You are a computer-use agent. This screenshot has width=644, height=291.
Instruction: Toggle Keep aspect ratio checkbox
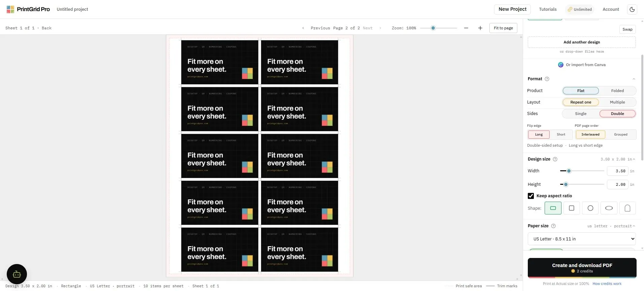pyautogui.click(x=531, y=196)
